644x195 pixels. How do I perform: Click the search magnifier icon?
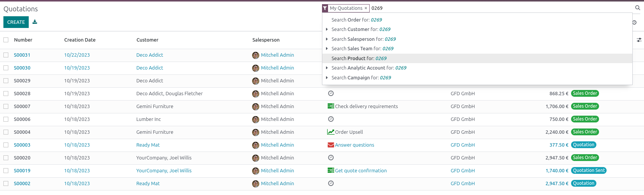pos(638,8)
